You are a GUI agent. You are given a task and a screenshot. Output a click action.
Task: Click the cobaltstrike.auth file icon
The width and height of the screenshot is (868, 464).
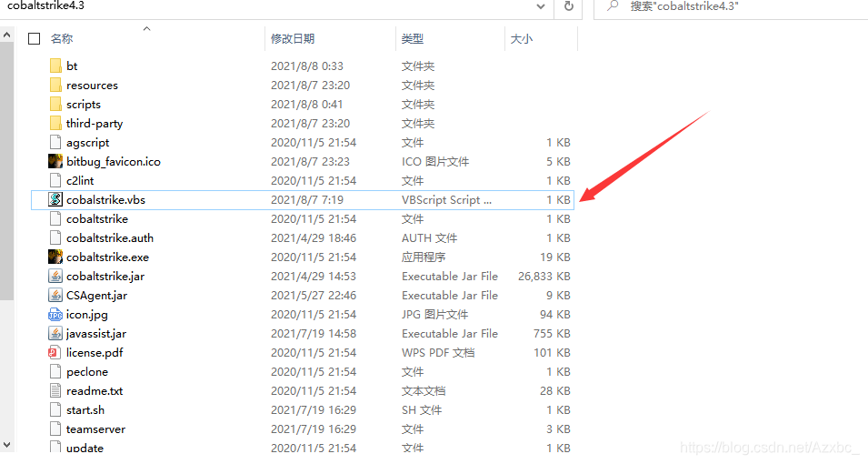[x=55, y=237]
